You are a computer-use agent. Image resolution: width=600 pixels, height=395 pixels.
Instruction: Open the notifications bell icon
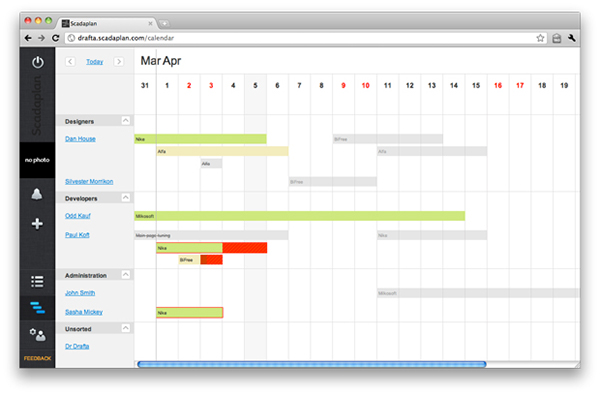37,194
